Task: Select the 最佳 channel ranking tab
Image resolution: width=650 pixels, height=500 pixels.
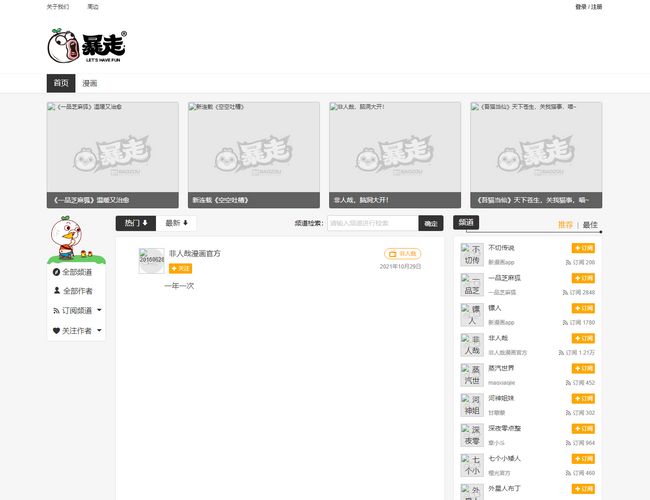Action: pyautogui.click(x=590, y=225)
